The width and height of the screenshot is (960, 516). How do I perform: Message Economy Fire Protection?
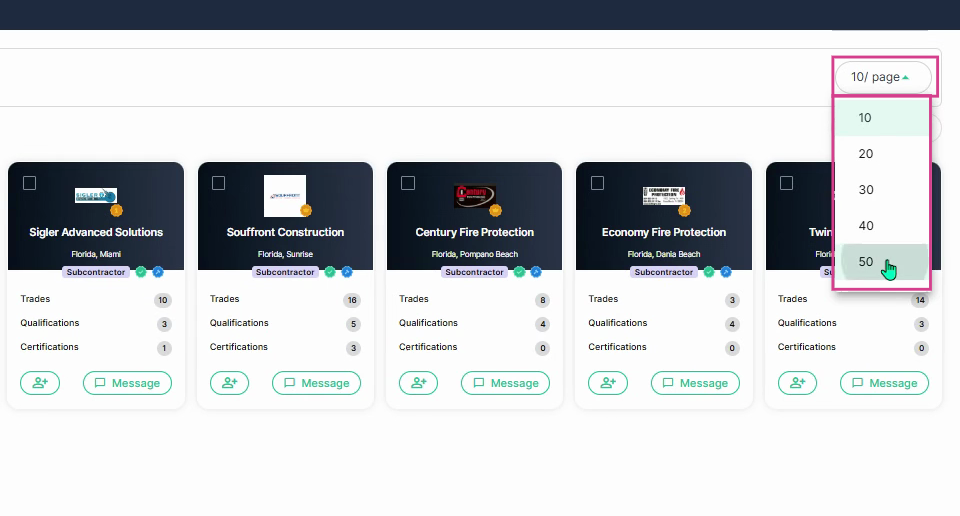[696, 383]
